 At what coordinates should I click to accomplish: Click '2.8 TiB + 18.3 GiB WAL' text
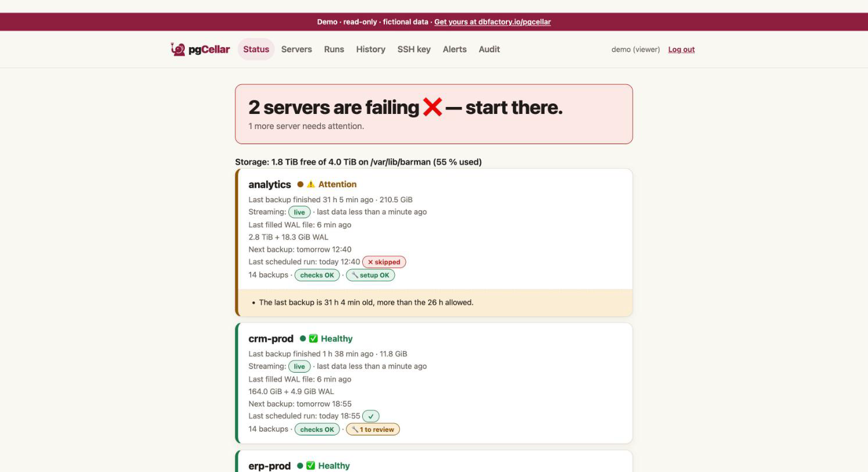pyautogui.click(x=288, y=237)
